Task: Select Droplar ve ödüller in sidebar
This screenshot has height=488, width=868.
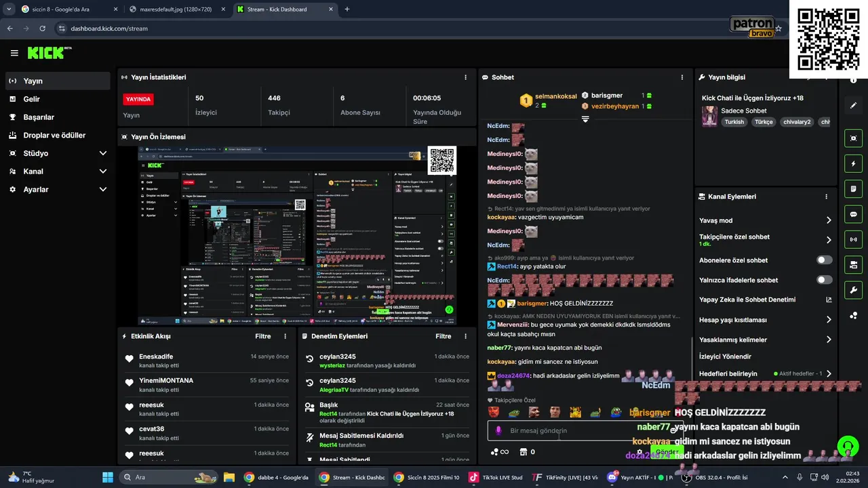Action: pos(58,136)
